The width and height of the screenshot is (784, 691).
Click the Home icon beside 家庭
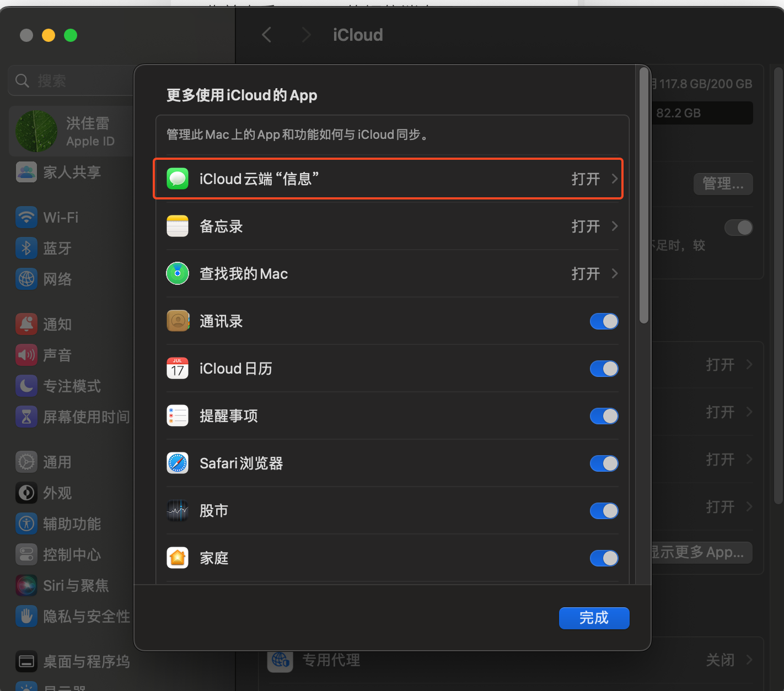178,558
